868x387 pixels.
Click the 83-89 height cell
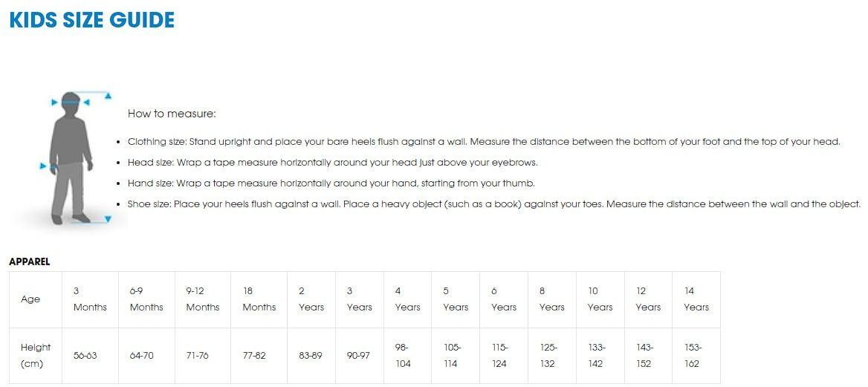[311, 356]
